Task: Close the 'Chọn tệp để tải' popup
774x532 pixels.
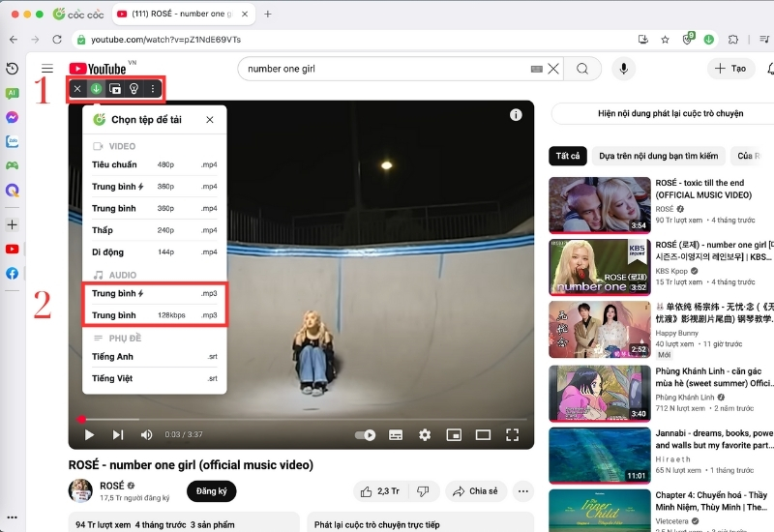Action: (x=210, y=119)
